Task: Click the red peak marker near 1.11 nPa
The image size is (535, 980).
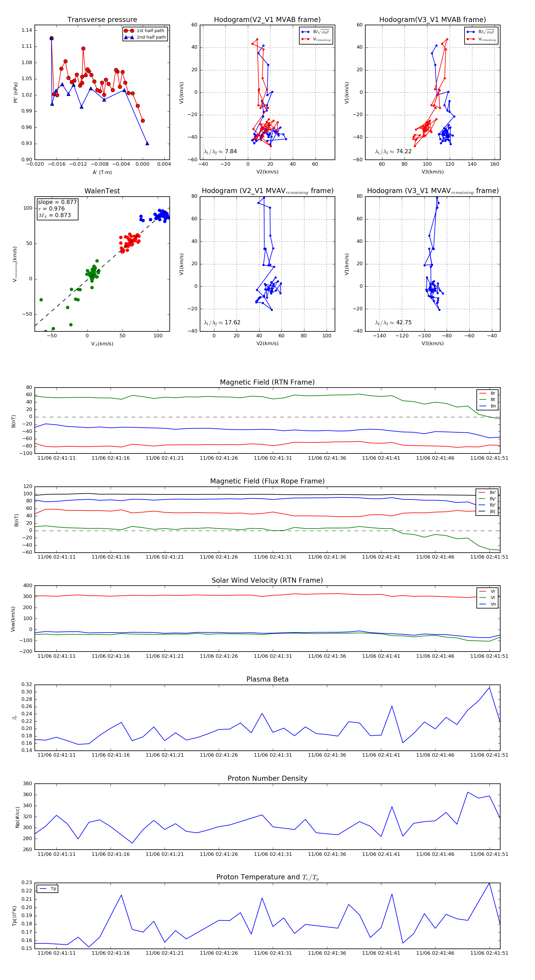Action: 84,49
